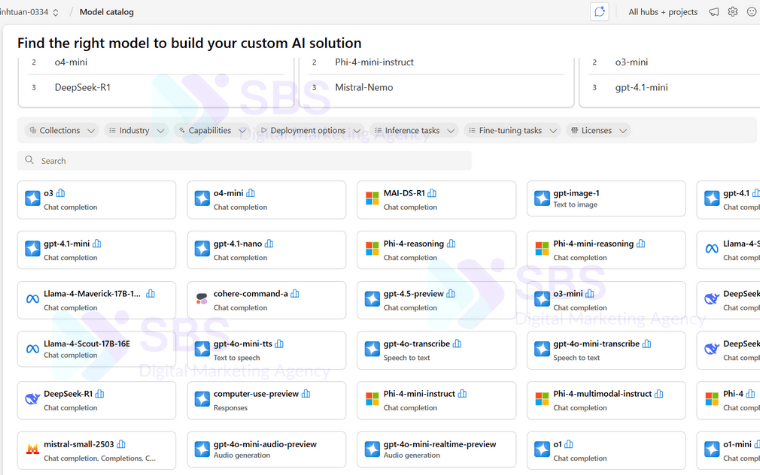Viewport: 760px width, 475px height.
Task: Open the Licenses filter dropdown
Action: point(598,130)
